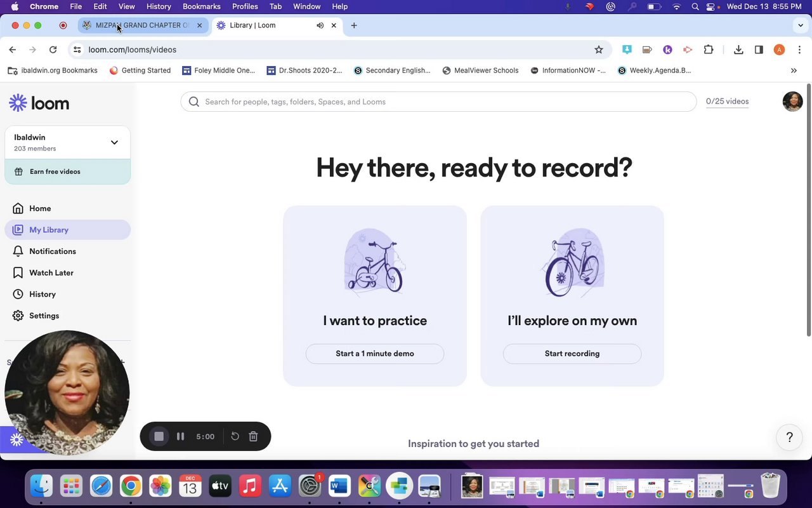Viewport: 812px width, 508px height.
Task: Open Loom Settings
Action: [67, 316]
